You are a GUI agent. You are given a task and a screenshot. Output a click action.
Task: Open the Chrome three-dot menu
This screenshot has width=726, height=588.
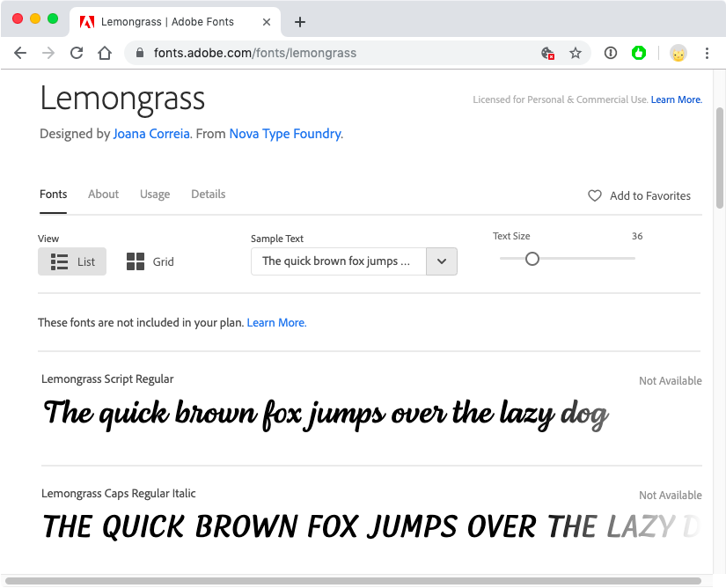pyautogui.click(x=707, y=53)
